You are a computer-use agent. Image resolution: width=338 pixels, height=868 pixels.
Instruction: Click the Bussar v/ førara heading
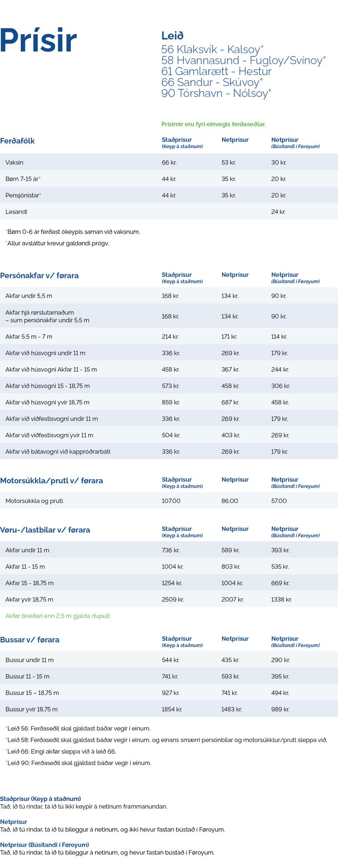[x=30, y=639]
